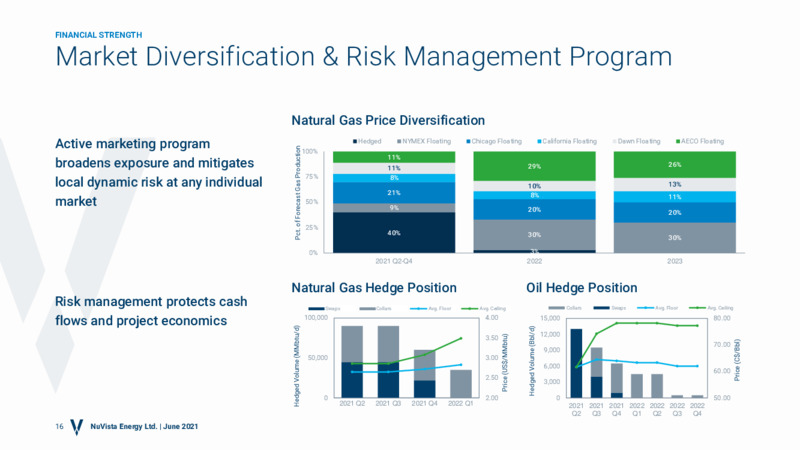The height and width of the screenshot is (450, 800).
Task: Select the 20% Chicago segment in the 2022 bar
Action: point(534,210)
